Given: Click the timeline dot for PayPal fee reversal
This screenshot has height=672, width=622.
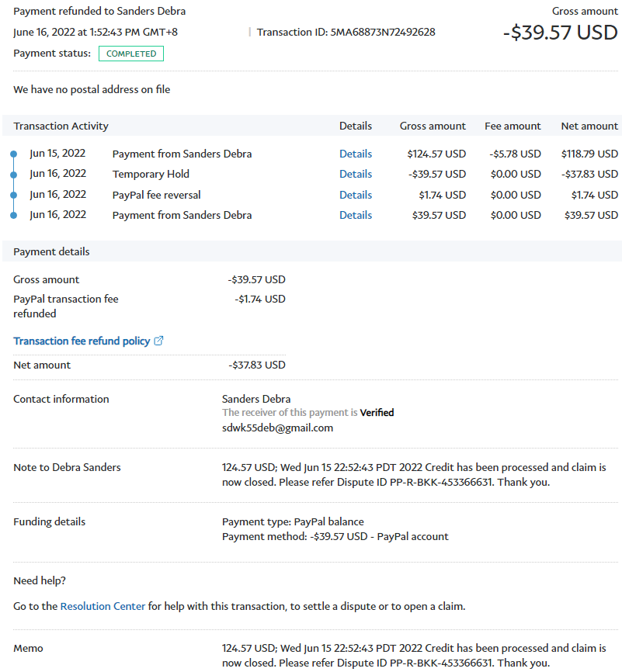Looking at the screenshot, I should pos(13,195).
